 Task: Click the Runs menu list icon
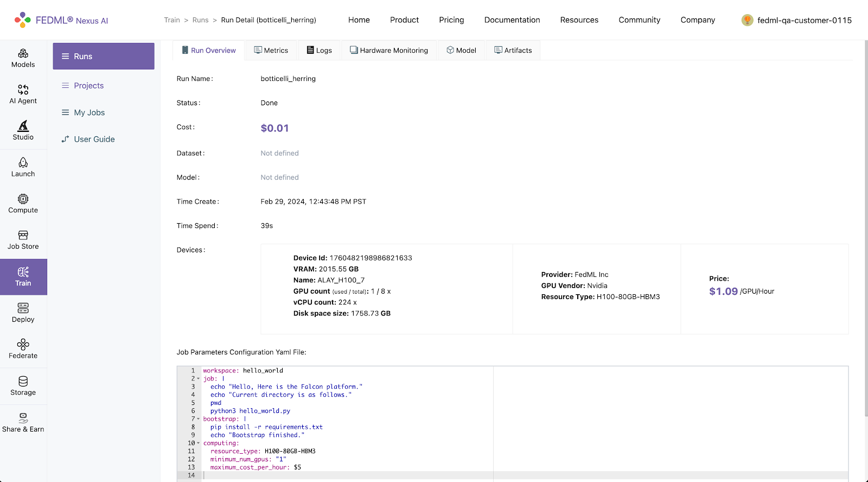(65, 56)
